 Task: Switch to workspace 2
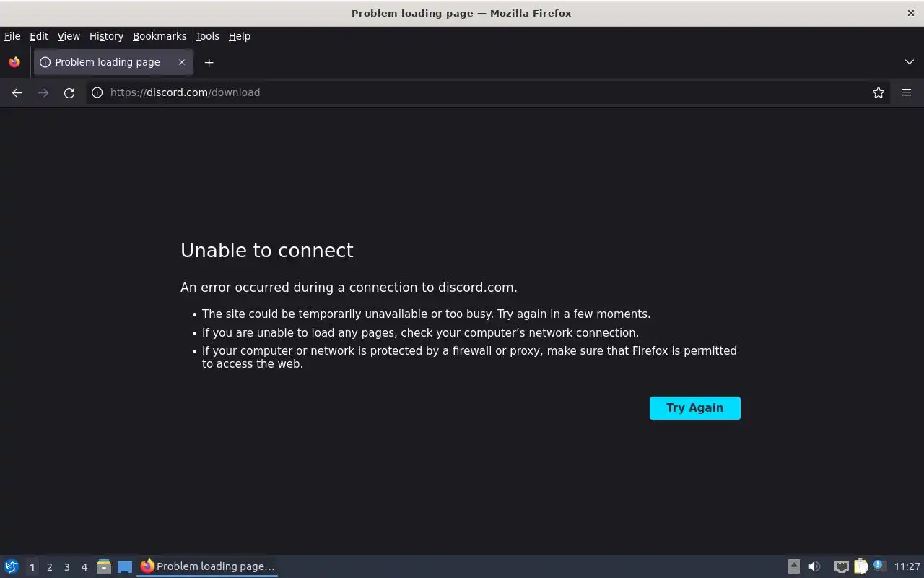[49, 567]
